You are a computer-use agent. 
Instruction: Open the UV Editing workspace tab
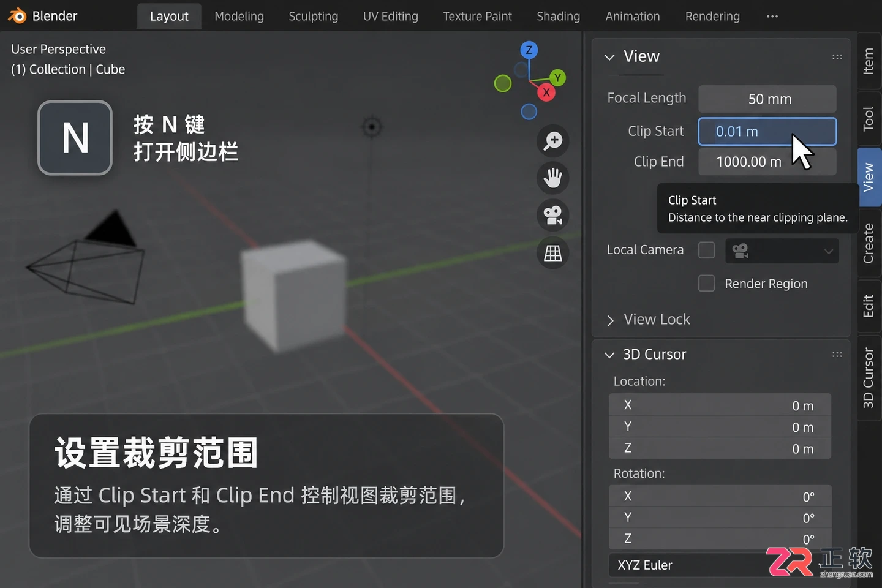point(391,17)
